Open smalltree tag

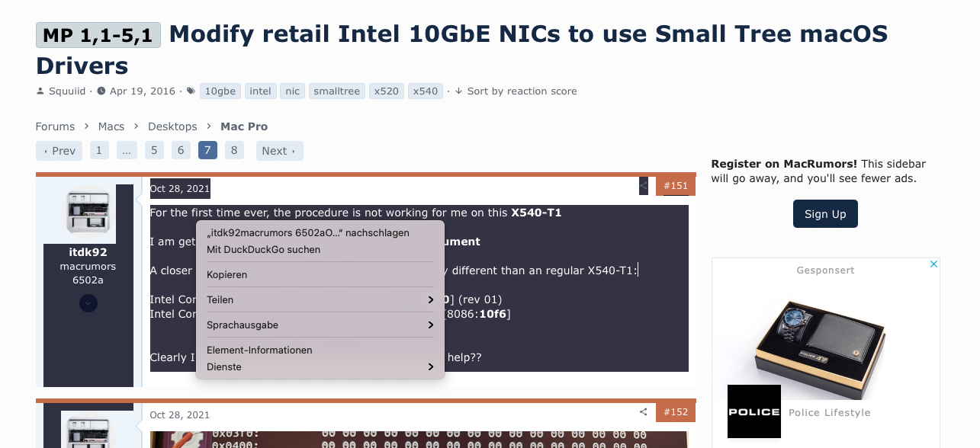pos(337,91)
